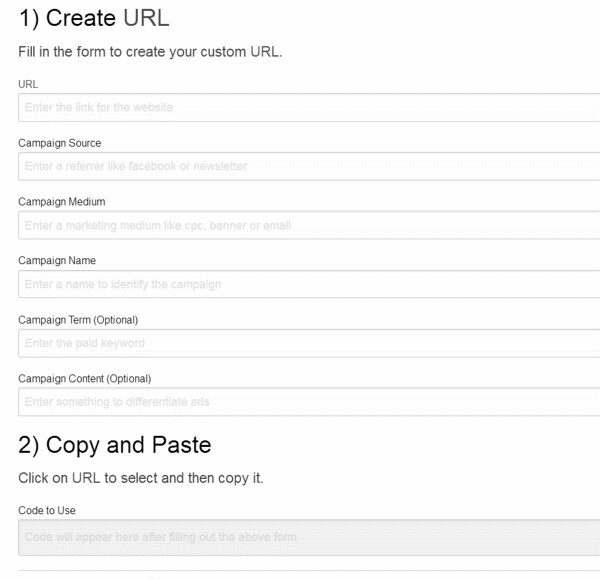Click the 'Campaign Content (Optional)' label

coord(85,379)
